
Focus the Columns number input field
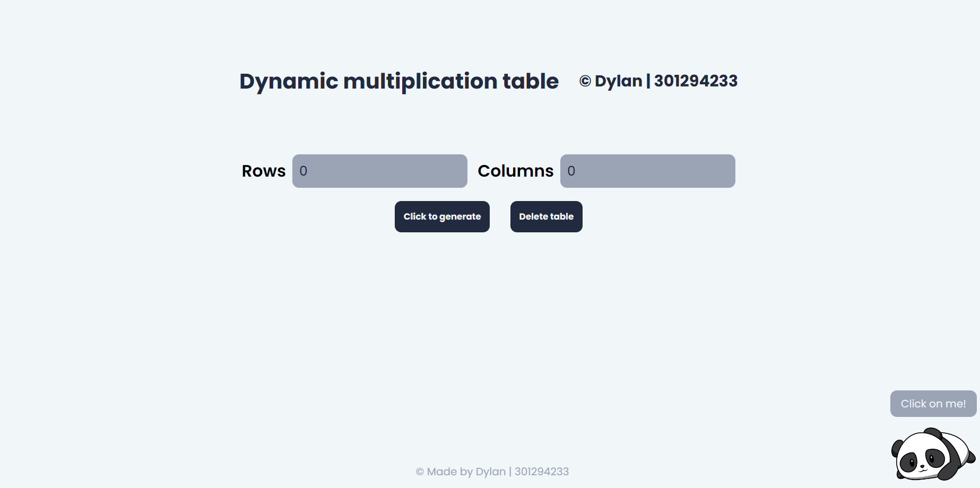pos(647,171)
